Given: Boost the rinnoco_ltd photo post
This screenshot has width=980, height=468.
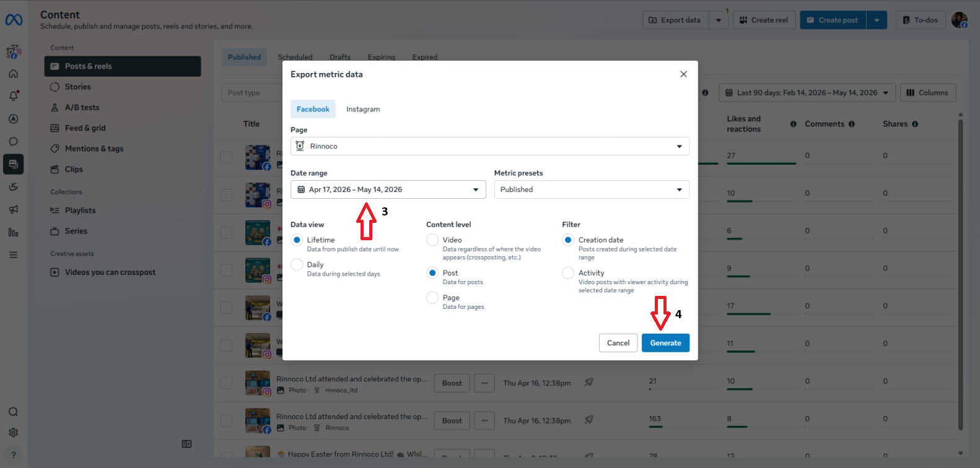Looking at the screenshot, I should click(x=452, y=383).
